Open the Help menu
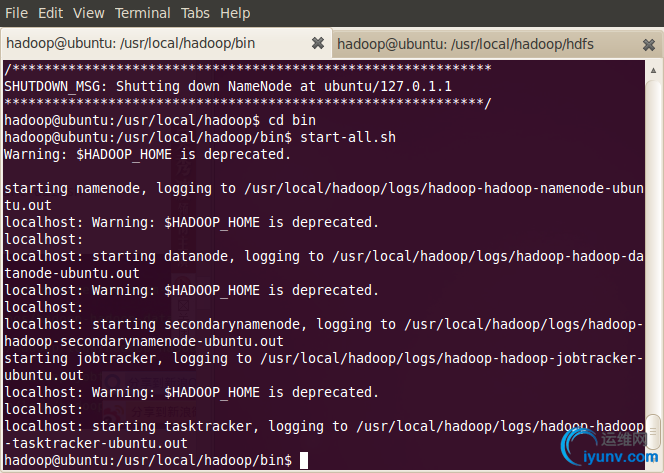664x473 pixels. 235,13
